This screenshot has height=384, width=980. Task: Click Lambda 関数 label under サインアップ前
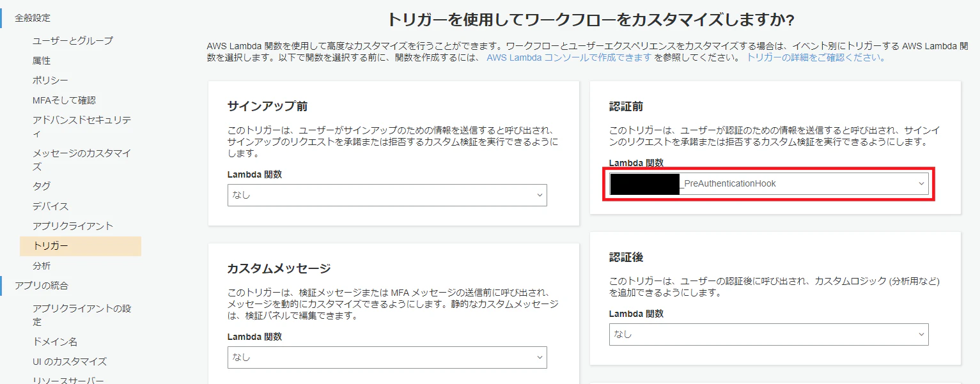[254, 174]
